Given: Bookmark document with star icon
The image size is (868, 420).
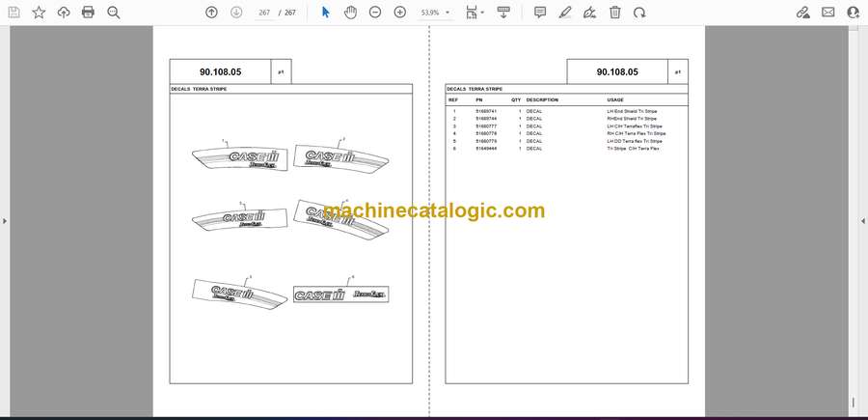Looking at the screenshot, I should coord(39,13).
